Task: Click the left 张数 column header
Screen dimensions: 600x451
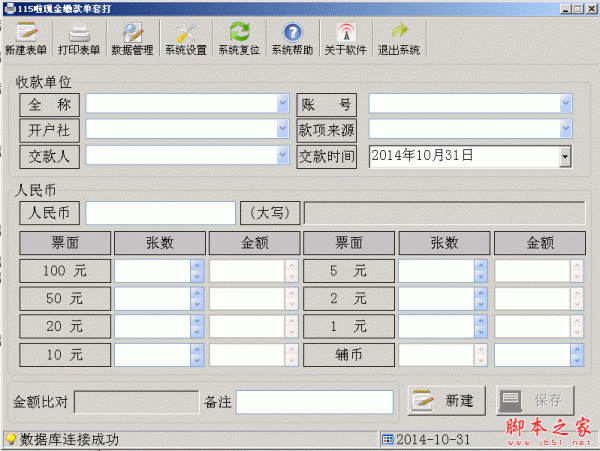Action: tap(160, 243)
